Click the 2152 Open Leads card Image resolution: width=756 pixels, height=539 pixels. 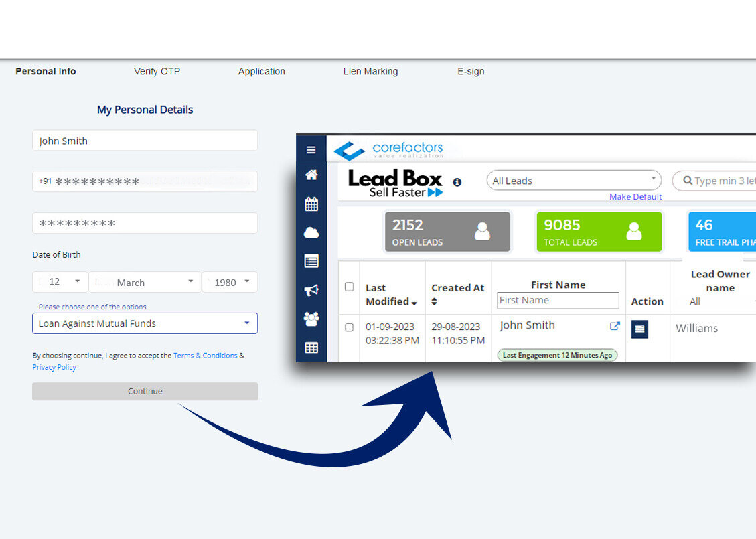(447, 232)
